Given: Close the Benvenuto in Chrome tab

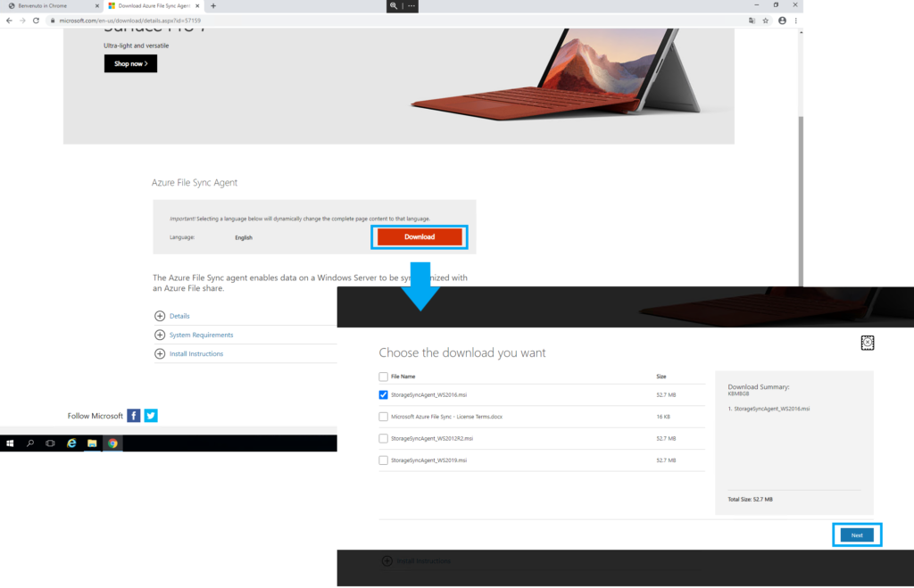Looking at the screenshot, I should pos(96,6).
